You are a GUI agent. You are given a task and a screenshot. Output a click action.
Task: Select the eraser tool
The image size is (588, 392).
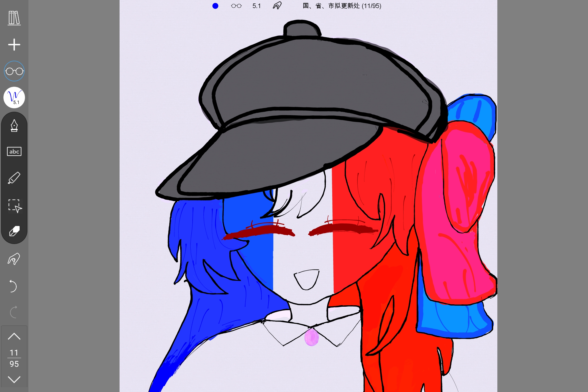14,231
